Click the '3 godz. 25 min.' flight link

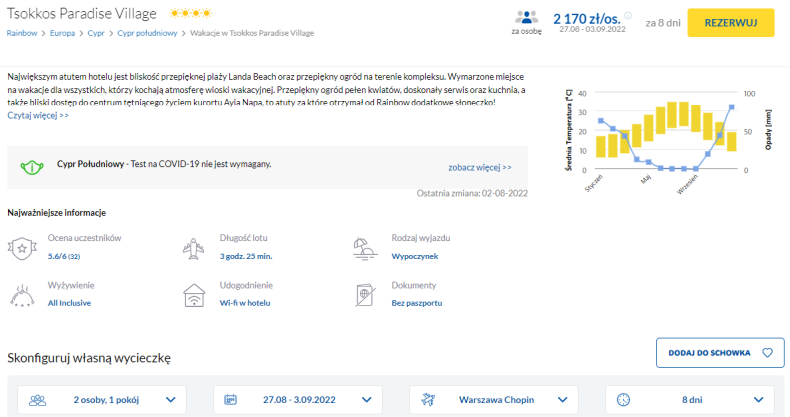coord(246,256)
